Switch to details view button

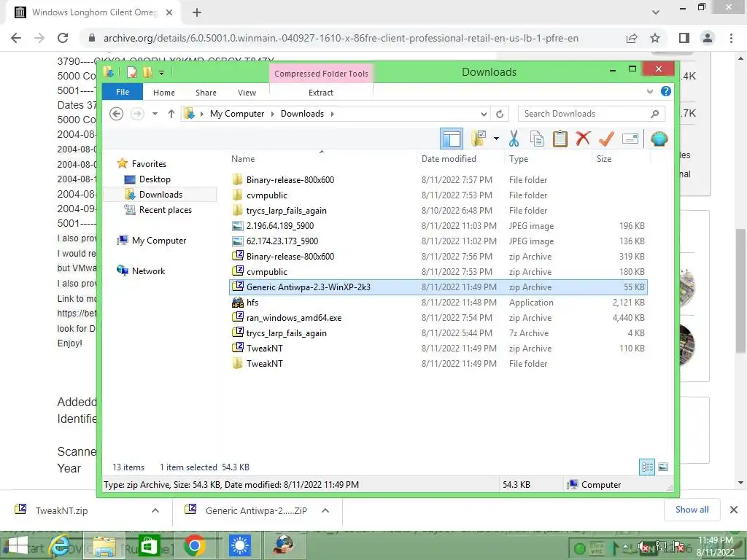[647, 467]
